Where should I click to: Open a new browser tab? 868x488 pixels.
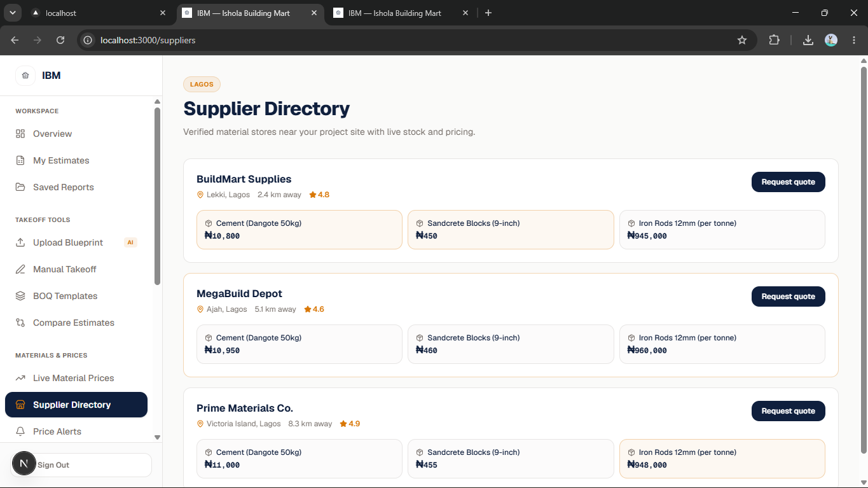tap(488, 13)
